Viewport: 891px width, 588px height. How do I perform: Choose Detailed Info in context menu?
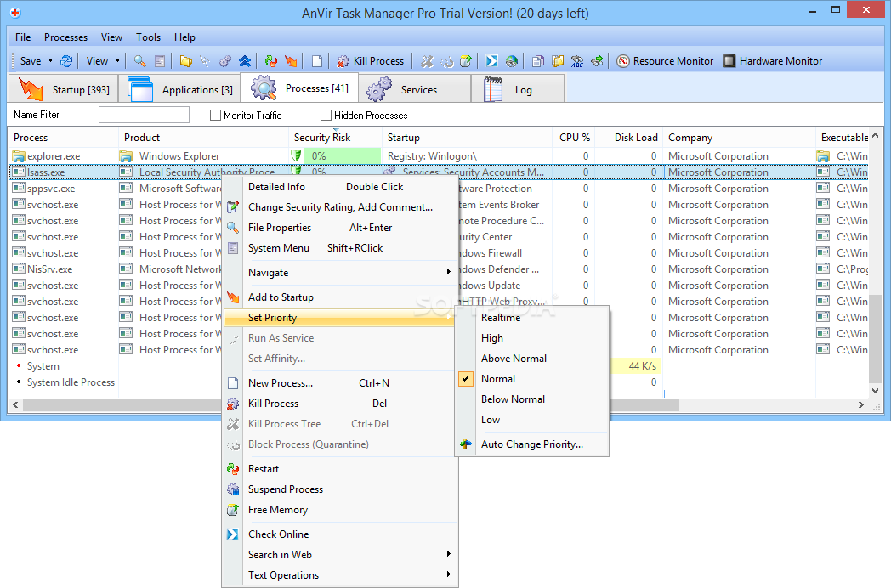point(340,186)
